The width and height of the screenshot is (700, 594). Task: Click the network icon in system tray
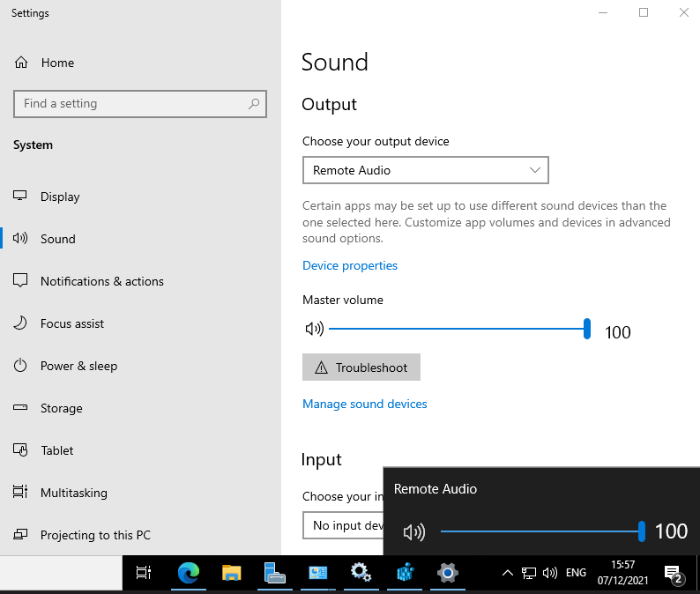(529, 573)
